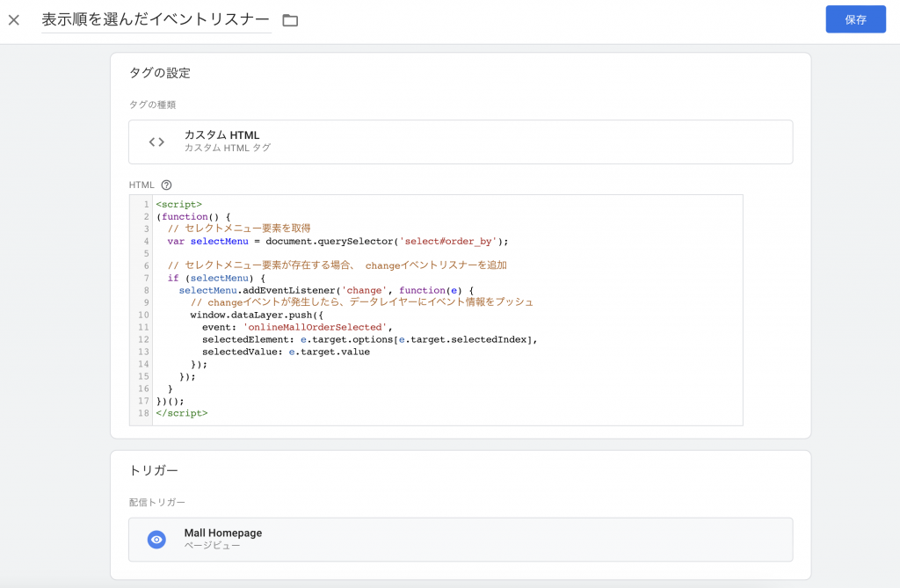Click the タグの設定 heading
Screen dimensions: 900x588
click(160, 73)
